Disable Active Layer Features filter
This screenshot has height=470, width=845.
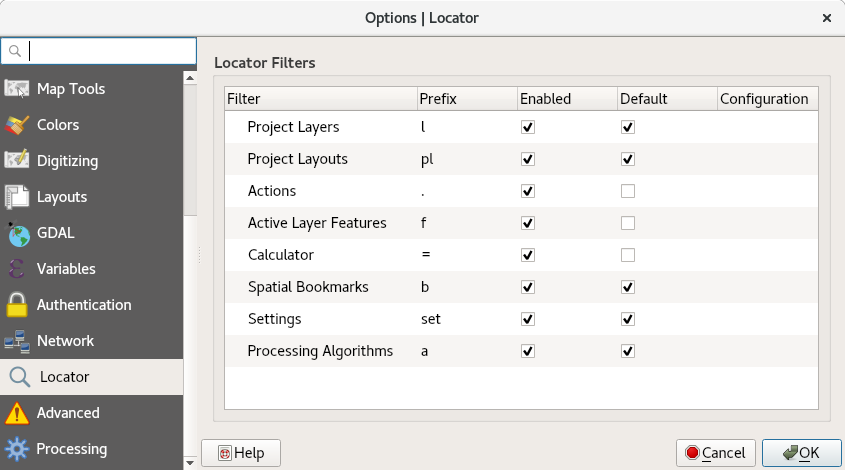(x=528, y=223)
